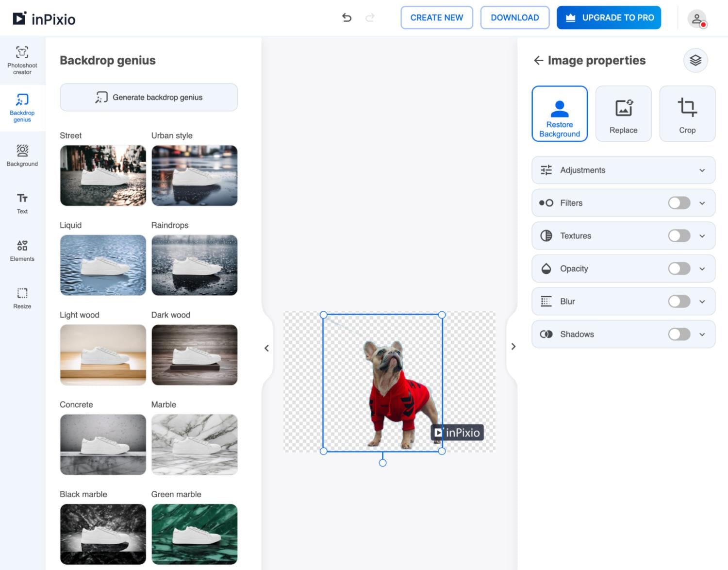Open the Elements sidebar tab
The height and width of the screenshot is (570, 728).
pos(22,251)
